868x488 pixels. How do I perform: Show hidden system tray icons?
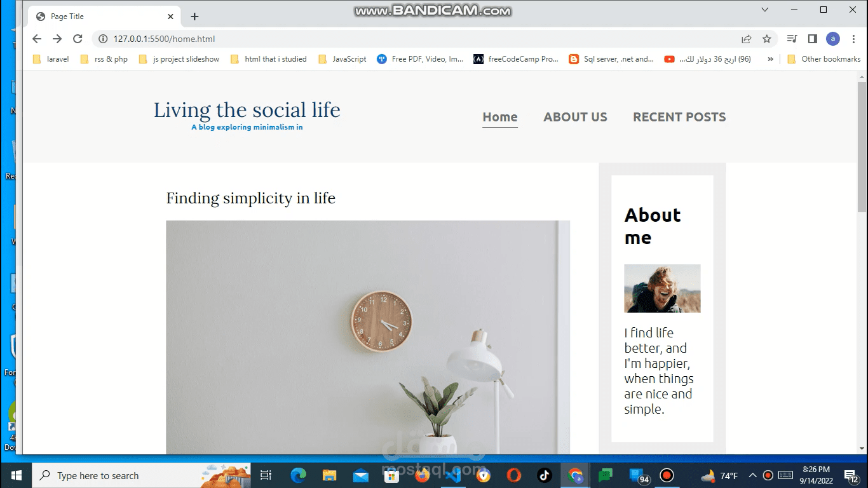pyautogui.click(x=753, y=475)
